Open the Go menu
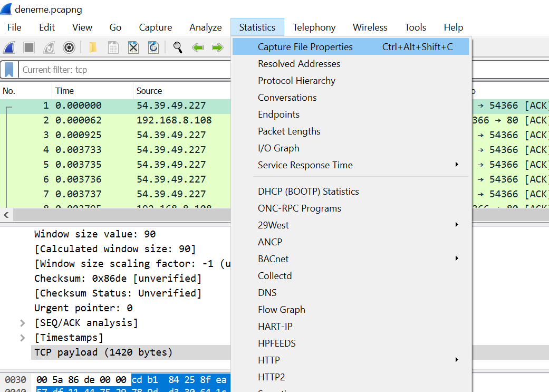 pos(115,27)
